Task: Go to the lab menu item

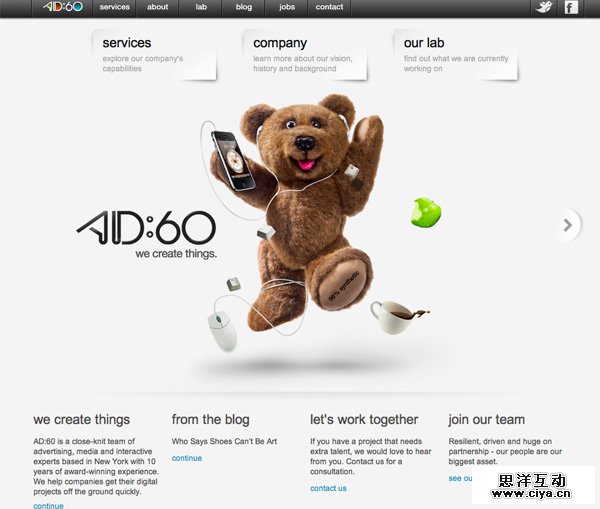Action: (x=201, y=7)
